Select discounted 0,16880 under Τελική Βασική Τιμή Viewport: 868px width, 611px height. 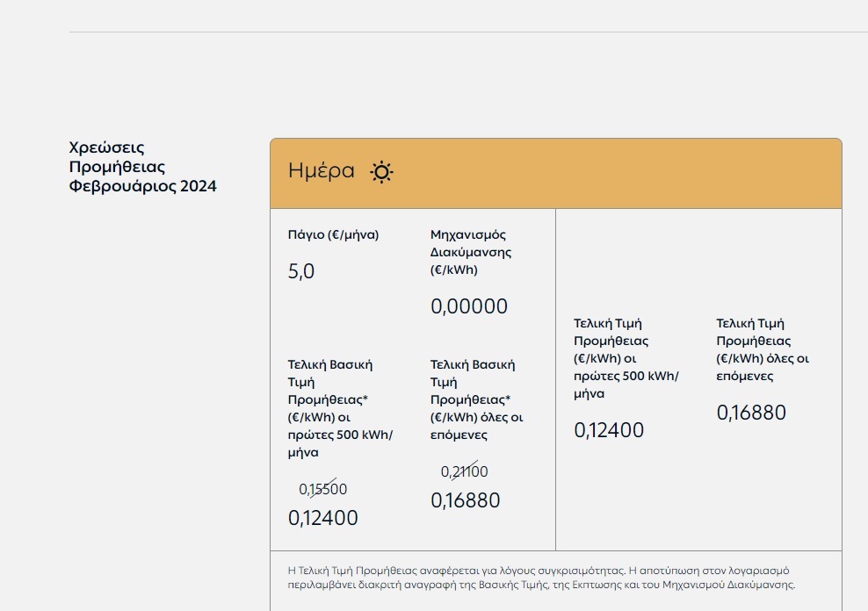pos(465,500)
